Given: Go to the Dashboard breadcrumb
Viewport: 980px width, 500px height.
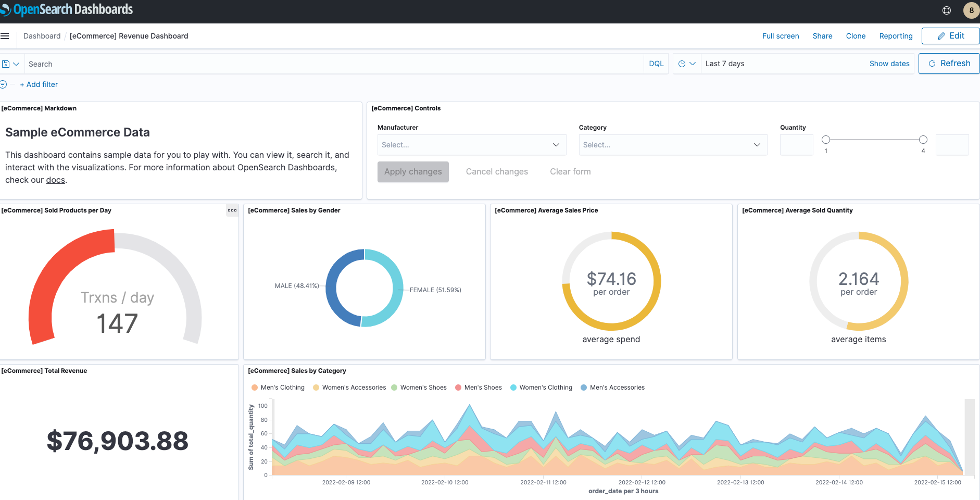Looking at the screenshot, I should 42,36.
